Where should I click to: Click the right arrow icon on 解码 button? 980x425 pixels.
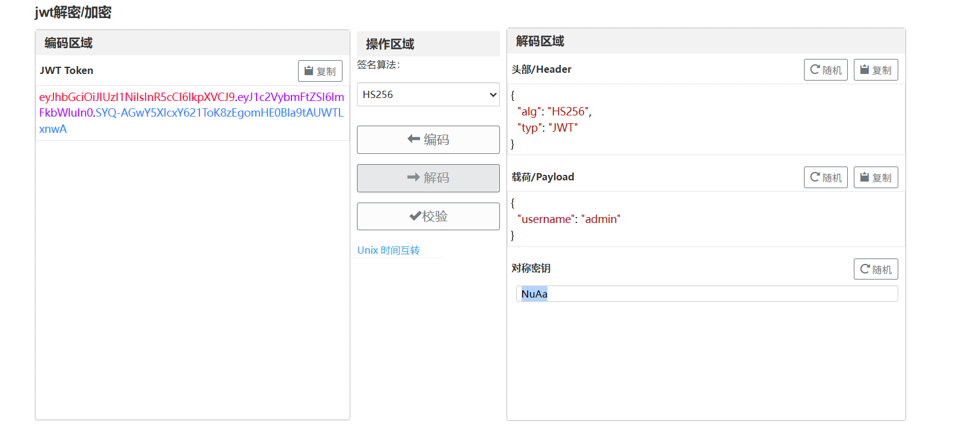click(x=413, y=178)
